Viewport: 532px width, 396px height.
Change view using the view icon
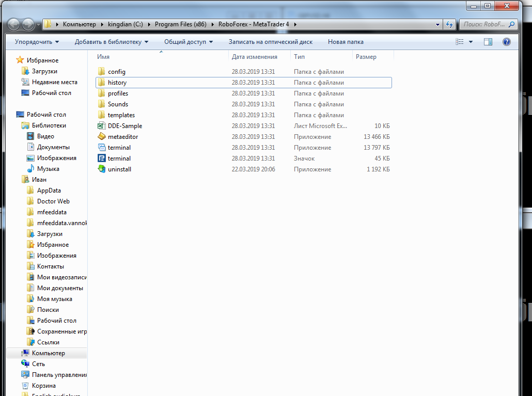tap(459, 42)
